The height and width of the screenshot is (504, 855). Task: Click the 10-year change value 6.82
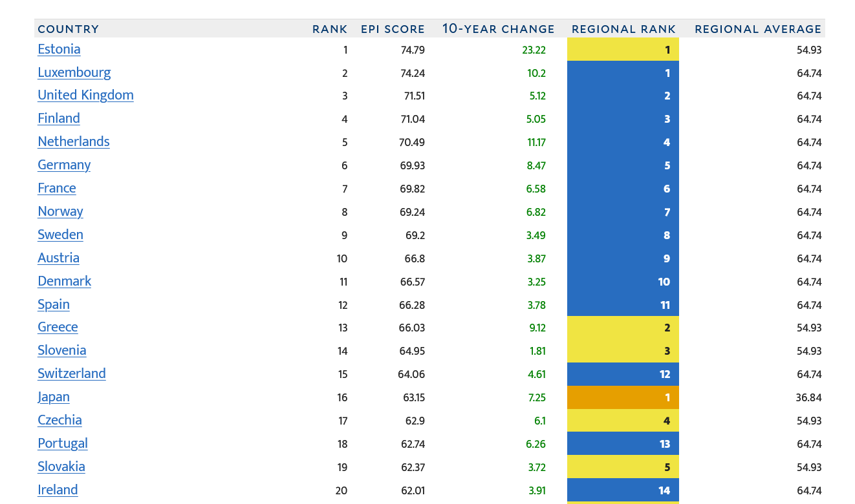tap(536, 213)
